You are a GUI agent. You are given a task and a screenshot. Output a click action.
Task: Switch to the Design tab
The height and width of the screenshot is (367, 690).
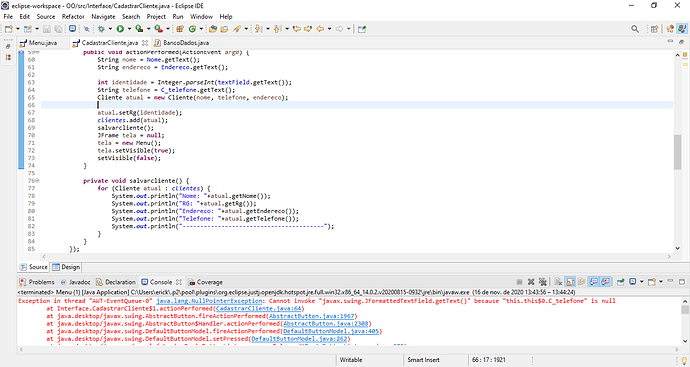coord(66,267)
